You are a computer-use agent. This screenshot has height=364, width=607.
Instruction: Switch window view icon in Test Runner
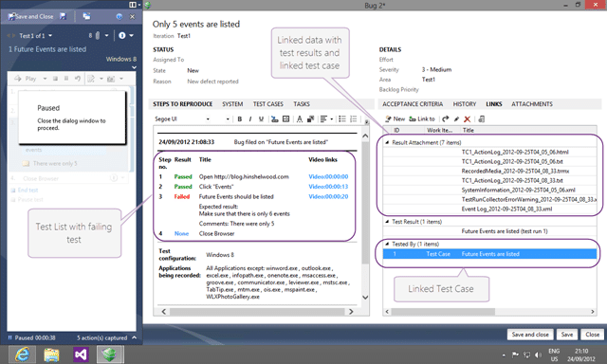click(x=86, y=16)
